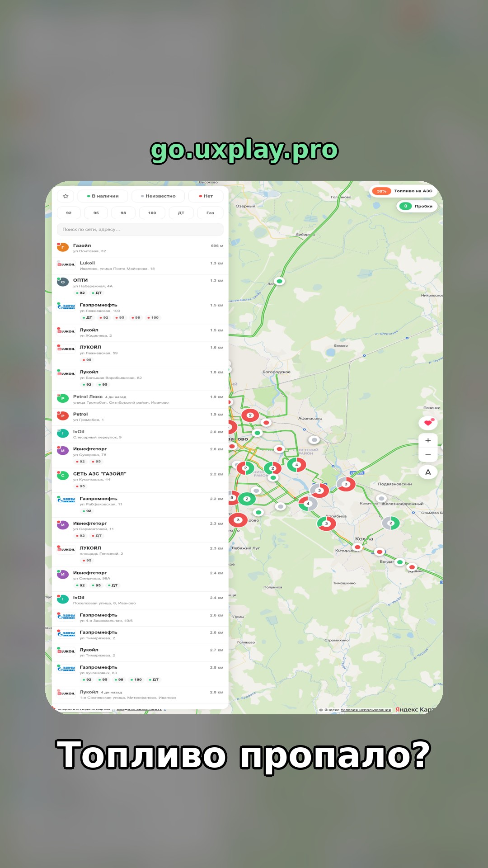Toggle the 'Пробки' traffic layer button
Image resolution: width=488 pixels, height=868 pixels.
pos(417,206)
